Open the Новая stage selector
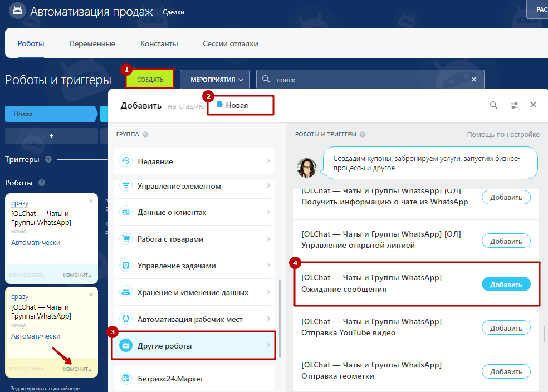 click(x=236, y=105)
